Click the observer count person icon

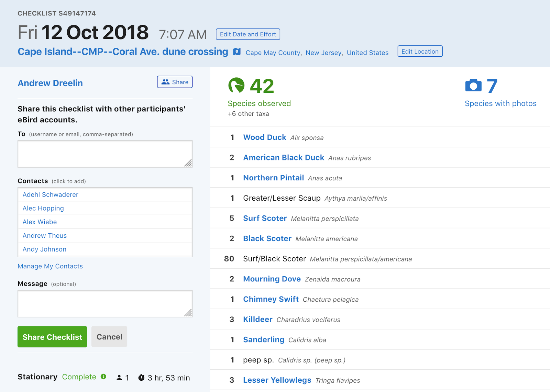click(119, 378)
